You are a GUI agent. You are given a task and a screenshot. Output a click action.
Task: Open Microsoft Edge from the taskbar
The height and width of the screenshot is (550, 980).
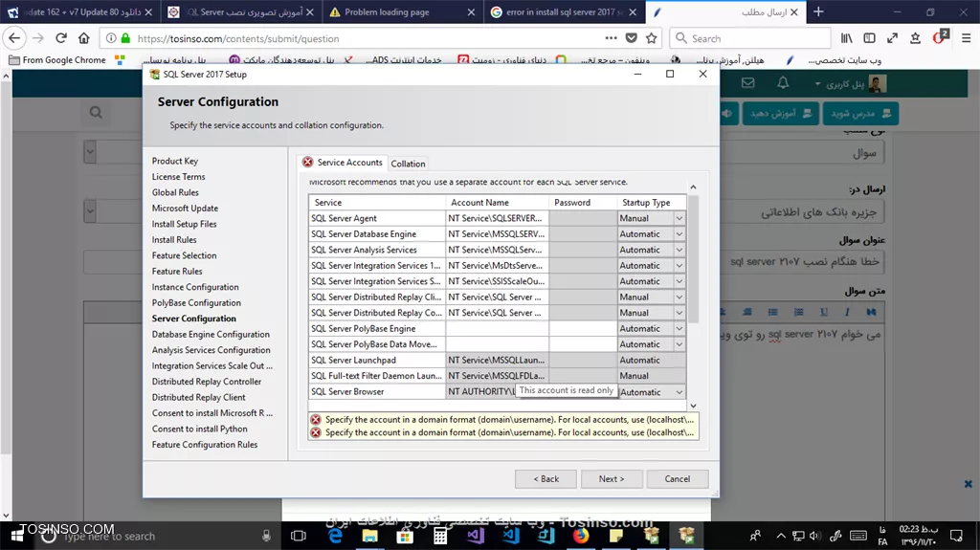[335, 536]
